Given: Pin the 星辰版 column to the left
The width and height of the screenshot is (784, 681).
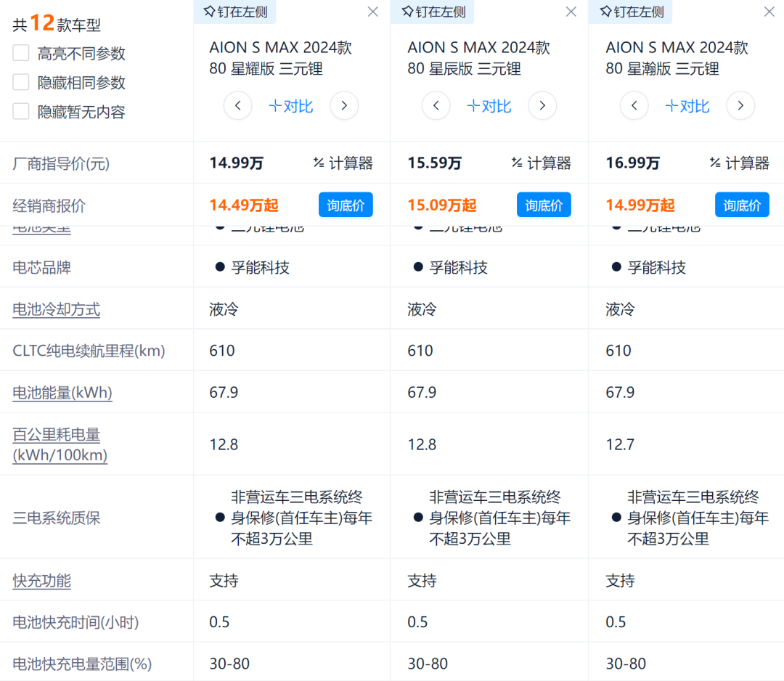Looking at the screenshot, I should coord(433,12).
